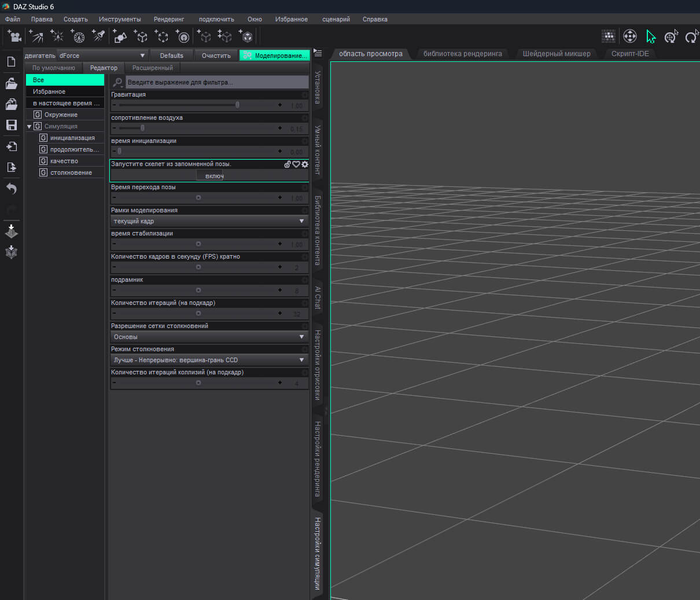Open gear settings for skeleton pose property

[x=305, y=164]
